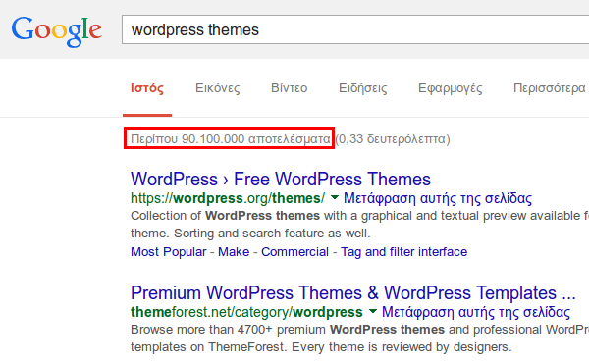
Task: Click the snippet starting Collection of WordPress themes
Action: [x=359, y=225]
